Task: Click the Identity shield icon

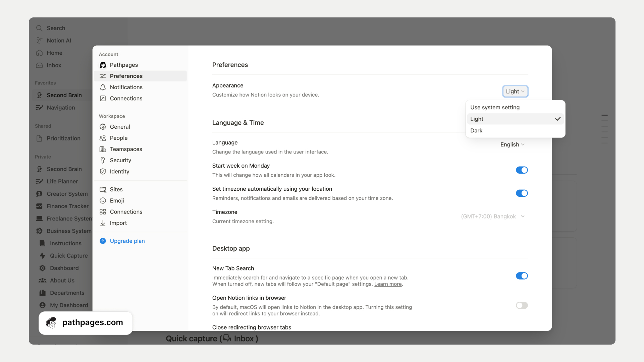Action: (x=103, y=172)
